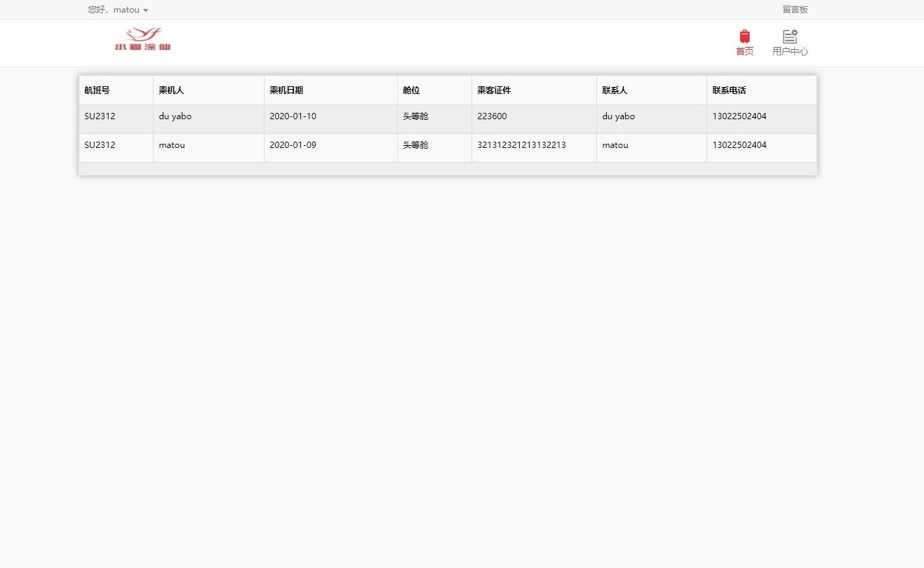Viewport: 924px width, 568px height.
Task: Select flight SU2312 in du yabo row
Action: (100, 116)
